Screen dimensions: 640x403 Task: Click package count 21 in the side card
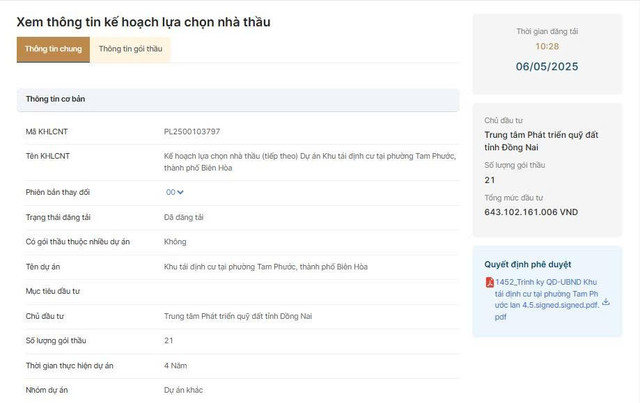[490, 180]
